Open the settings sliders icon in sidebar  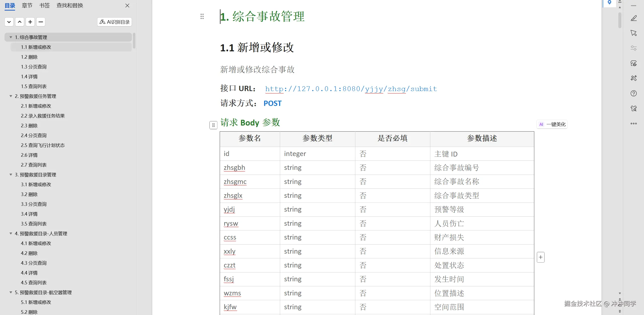[x=633, y=48]
